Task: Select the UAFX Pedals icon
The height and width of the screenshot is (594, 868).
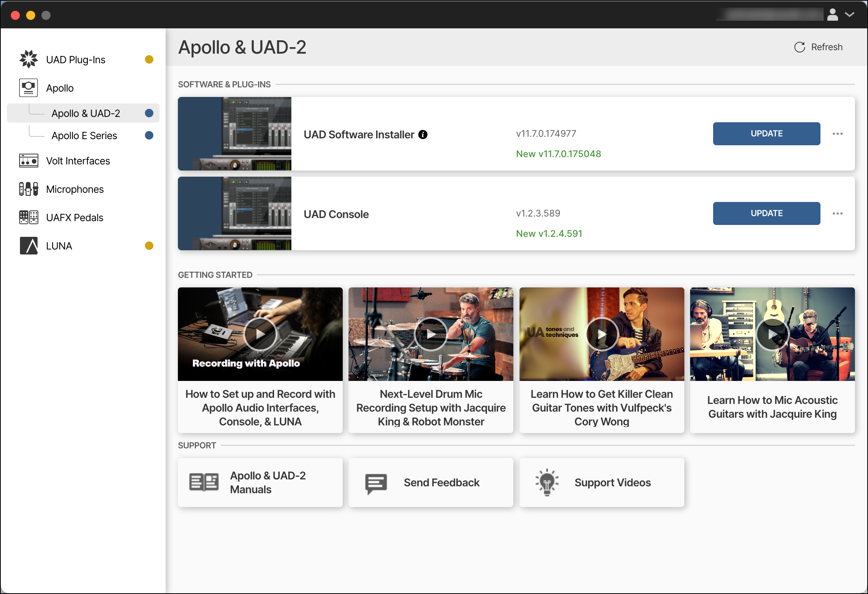Action: pyautogui.click(x=28, y=217)
